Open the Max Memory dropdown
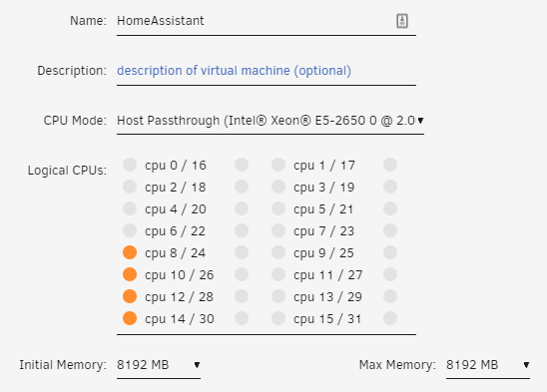 [x=488, y=365]
